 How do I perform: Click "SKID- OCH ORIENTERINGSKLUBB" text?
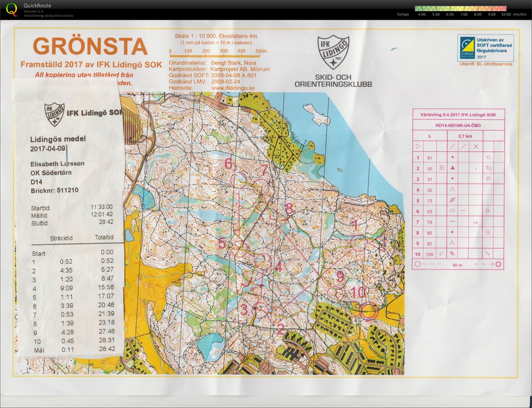pos(333,81)
